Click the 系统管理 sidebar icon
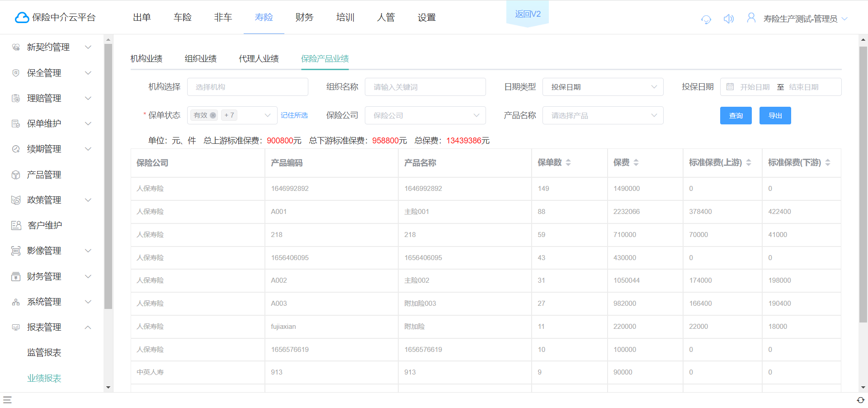 pyautogui.click(x=16, y=302)
